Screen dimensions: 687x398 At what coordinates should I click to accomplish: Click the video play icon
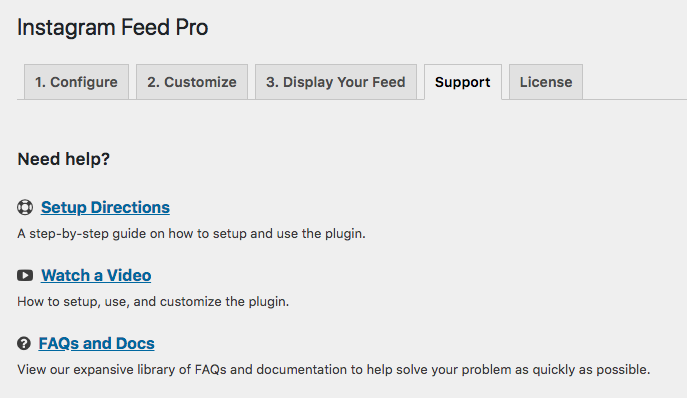click(25, 275)
